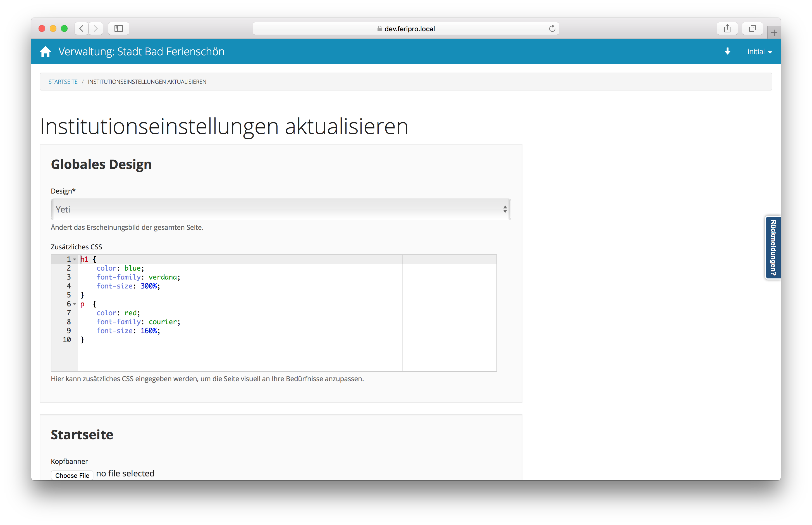Click the Verwaltung: Stadt Bad Ferienschön title
This screenshot has height=525, width=812.
141,52
